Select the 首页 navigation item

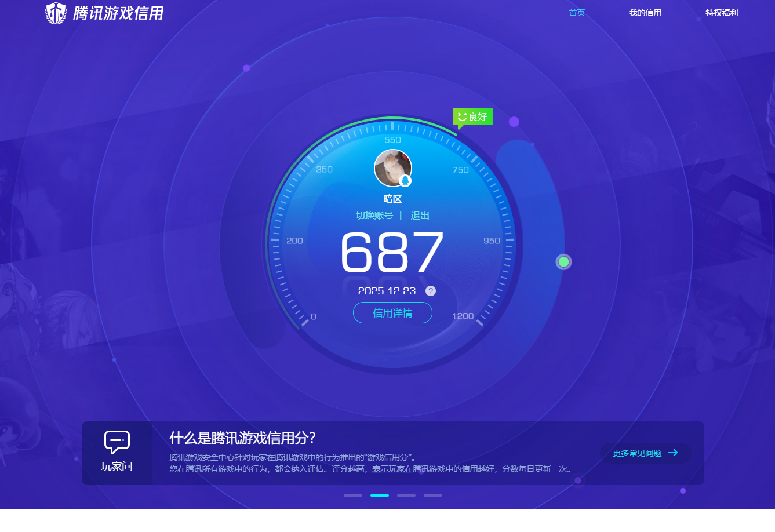577,13
